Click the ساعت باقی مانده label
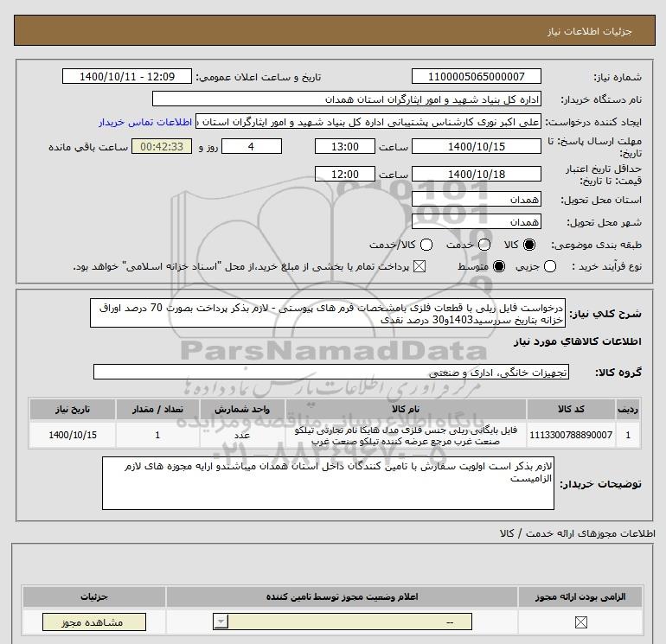Image resolution: width=666 pixels, height=644 pixels. [88, 147]
